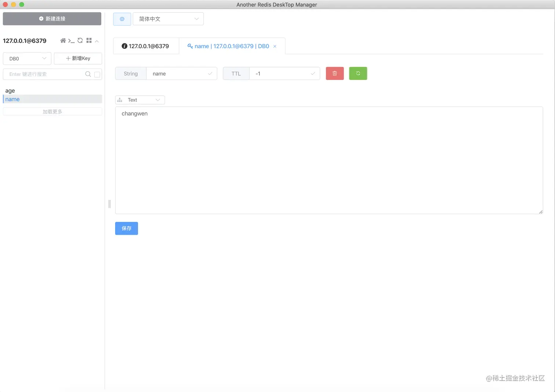Delete the name key with trash button
The image size is (555, 392).
click(335, 73)
